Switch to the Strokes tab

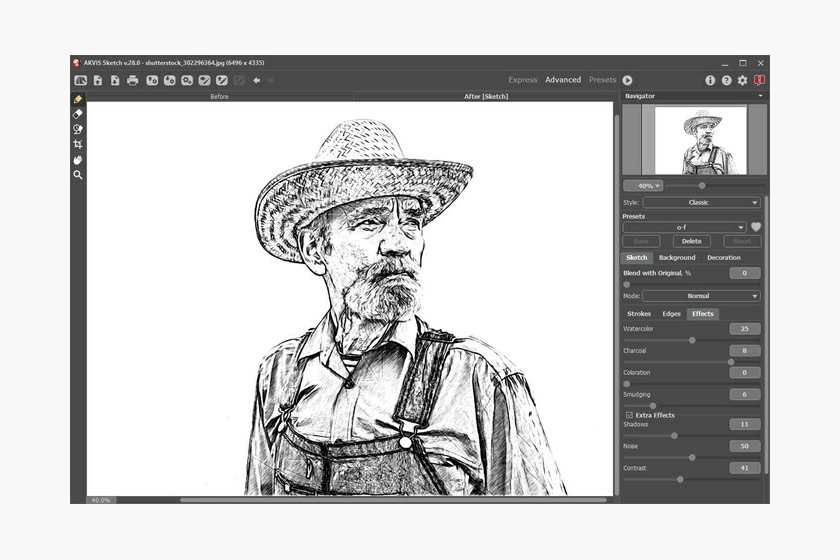click(x=639, y=314)
